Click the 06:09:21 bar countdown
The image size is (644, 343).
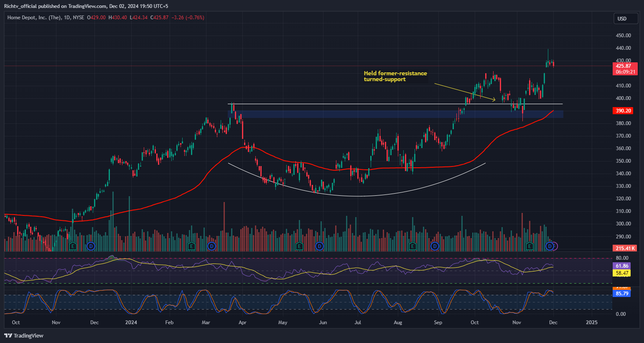click(625, 72)
